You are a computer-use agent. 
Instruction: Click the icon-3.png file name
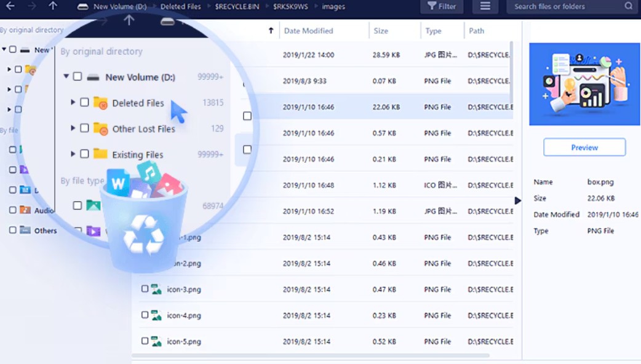click(x=183, y=289)
